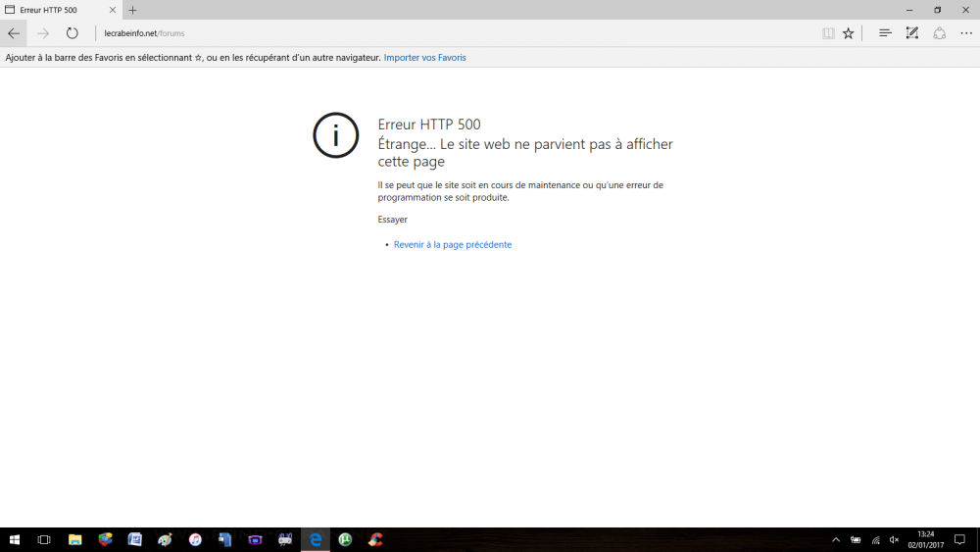This screenshot has height=552, width=980.
Task: Open the Hub three-lines icon
Action: (x=884, y=33)
